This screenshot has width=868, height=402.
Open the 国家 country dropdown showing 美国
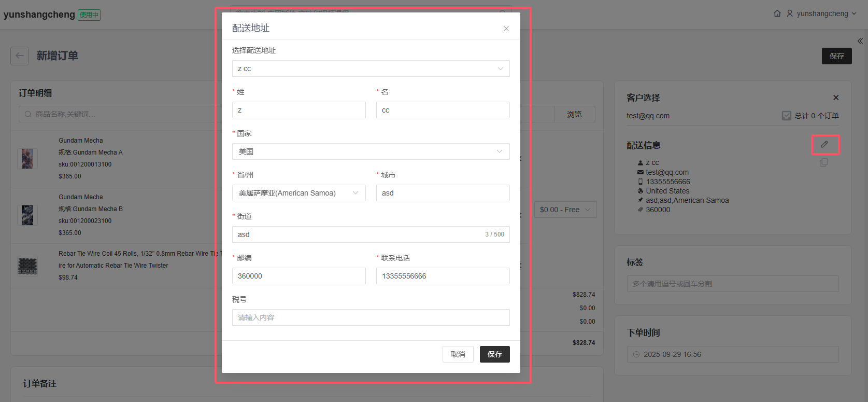(371, 151)
